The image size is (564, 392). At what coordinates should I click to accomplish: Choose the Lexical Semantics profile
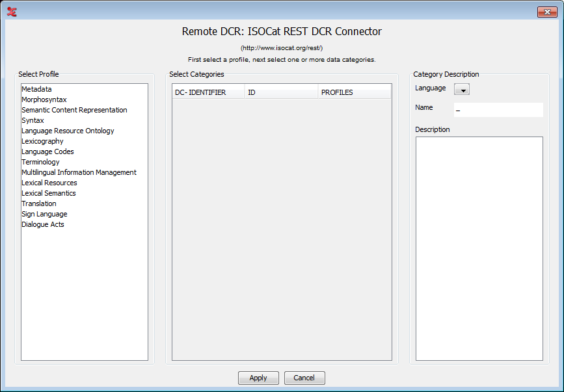tap(85, 193)
